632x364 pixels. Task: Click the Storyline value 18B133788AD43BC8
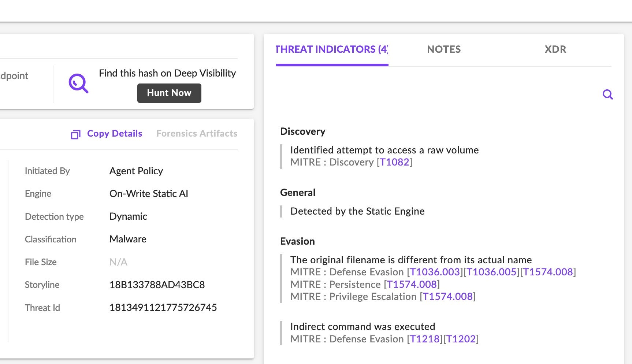[157, 285]
